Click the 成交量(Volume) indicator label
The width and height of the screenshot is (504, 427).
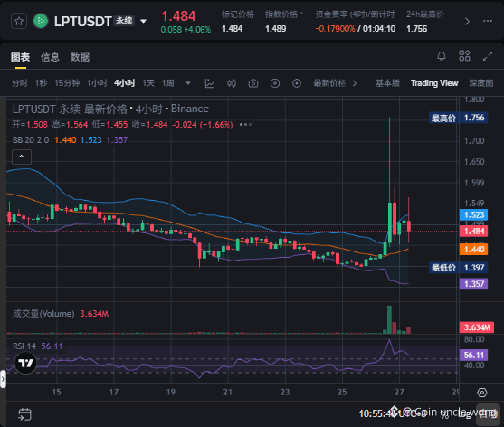43,314
